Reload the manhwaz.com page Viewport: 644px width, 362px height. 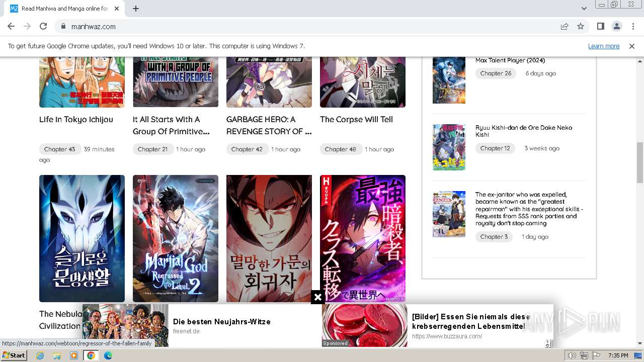coord(43,26)
